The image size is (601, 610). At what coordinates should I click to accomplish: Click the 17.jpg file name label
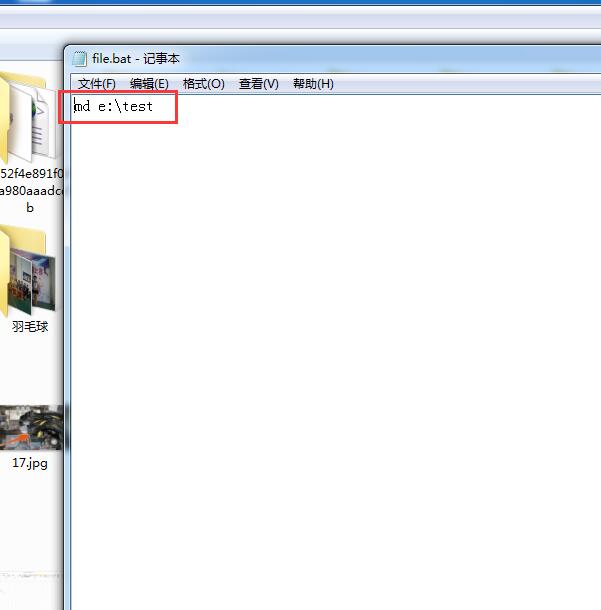click(x=30, y=463)
